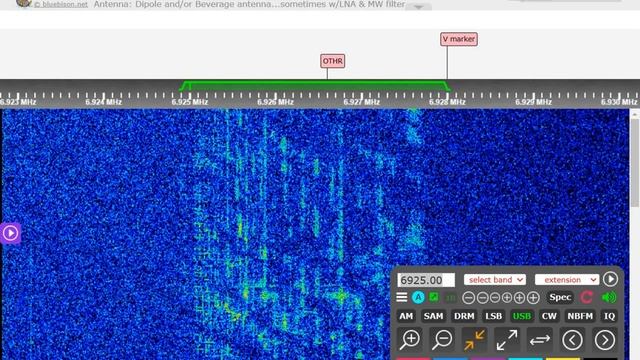Select AM demodulation mode
The height and width of the screenshot is (360, 640).
(x=406, y=316)
